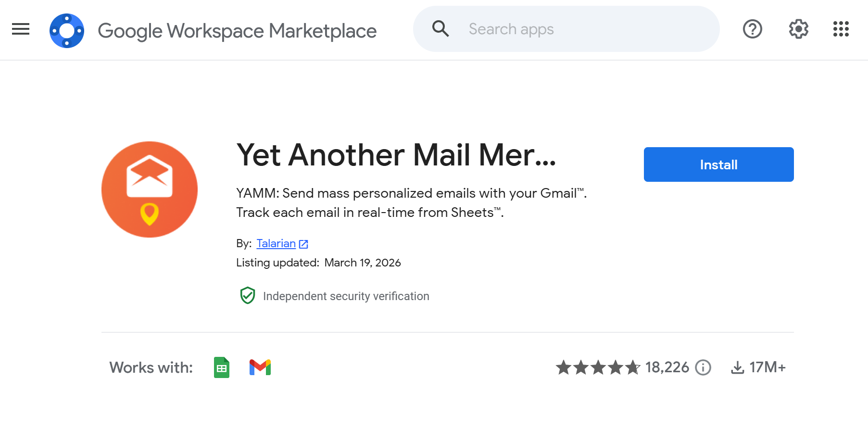The width and height of the screenshot is (868, 429).
Task: Click the external link icon beside Talarian
Action: pos(303,244)
